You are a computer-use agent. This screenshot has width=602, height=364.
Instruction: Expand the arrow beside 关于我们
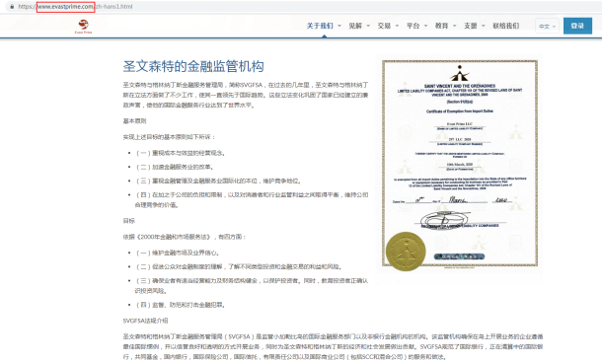339,26
